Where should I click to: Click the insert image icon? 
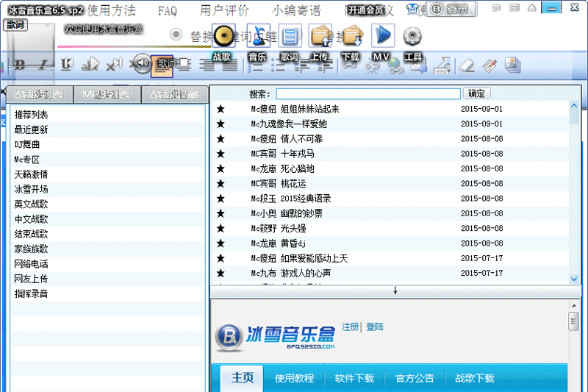point(512,65)
